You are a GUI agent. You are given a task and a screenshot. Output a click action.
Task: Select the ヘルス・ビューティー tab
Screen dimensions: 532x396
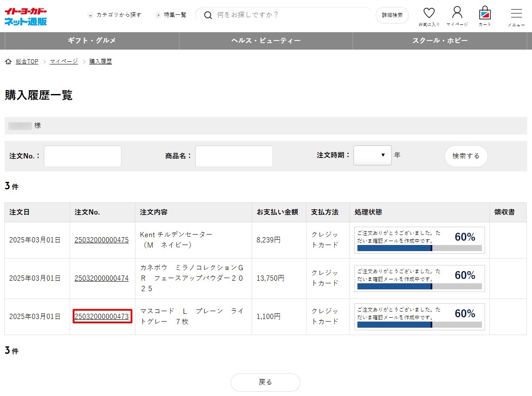266,40
